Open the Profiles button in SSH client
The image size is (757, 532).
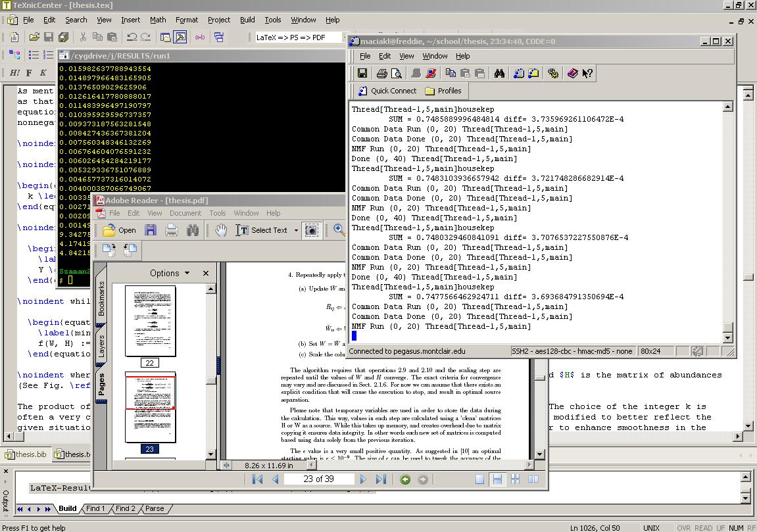click(x=443, y=91)
